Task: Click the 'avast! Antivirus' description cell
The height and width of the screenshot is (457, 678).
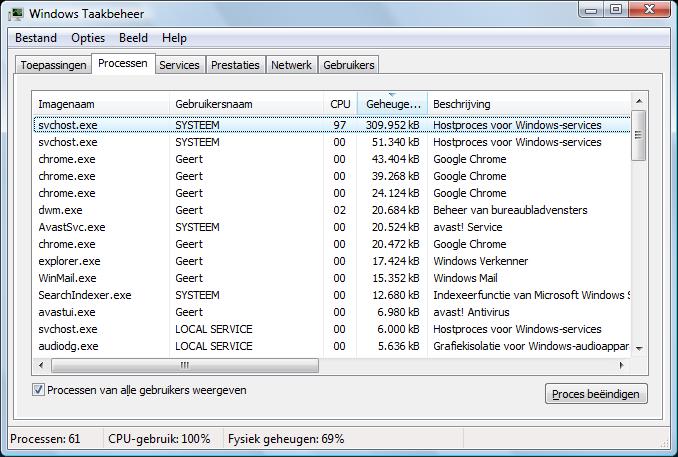Action: pyautogui.click(x=471, y=312)
